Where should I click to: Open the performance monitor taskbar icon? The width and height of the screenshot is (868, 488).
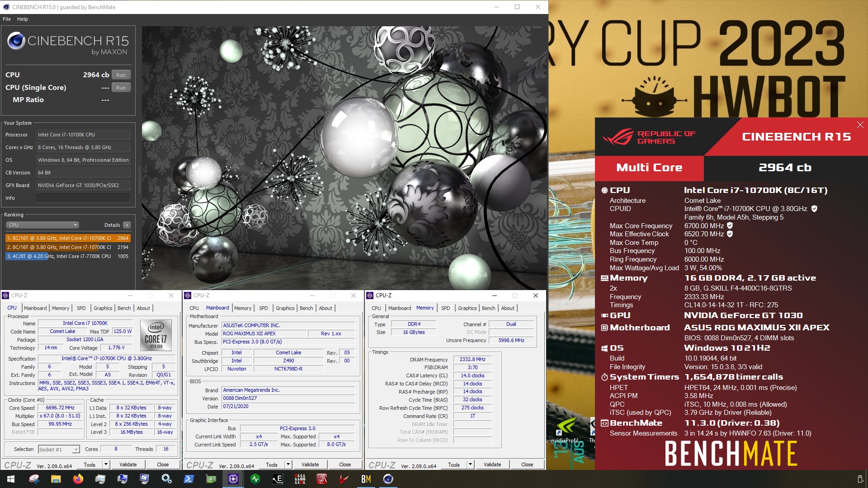coord(100,479)
